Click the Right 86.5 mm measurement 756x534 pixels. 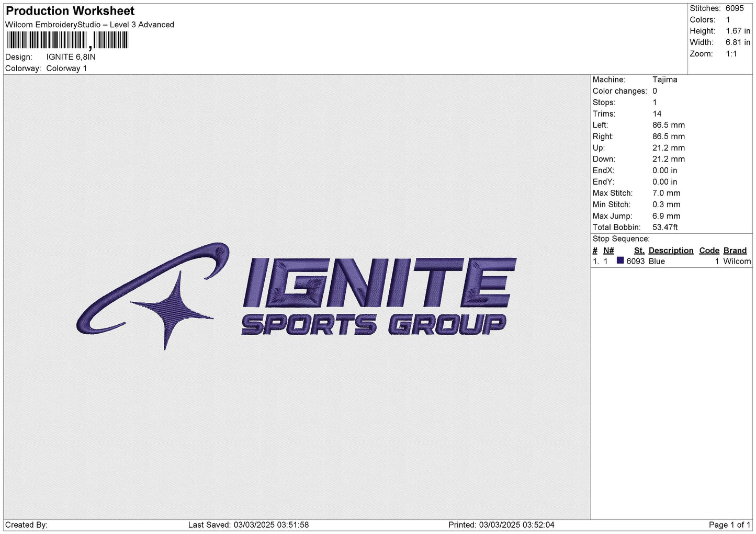pyautogui.click(x=669, y=137)
